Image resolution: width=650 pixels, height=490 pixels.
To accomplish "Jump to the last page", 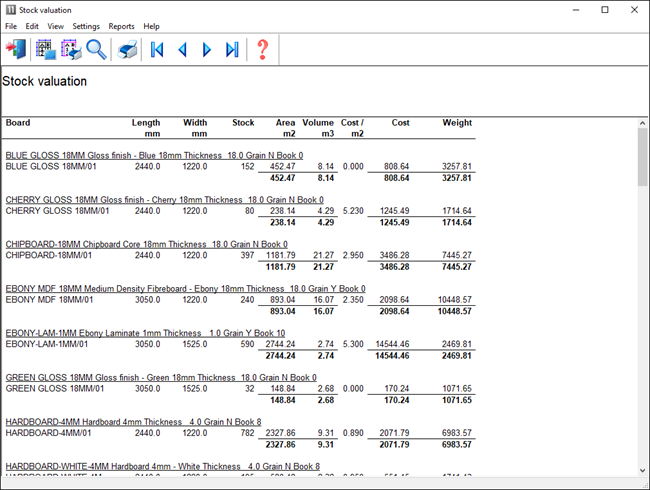I will click(232, 49).
